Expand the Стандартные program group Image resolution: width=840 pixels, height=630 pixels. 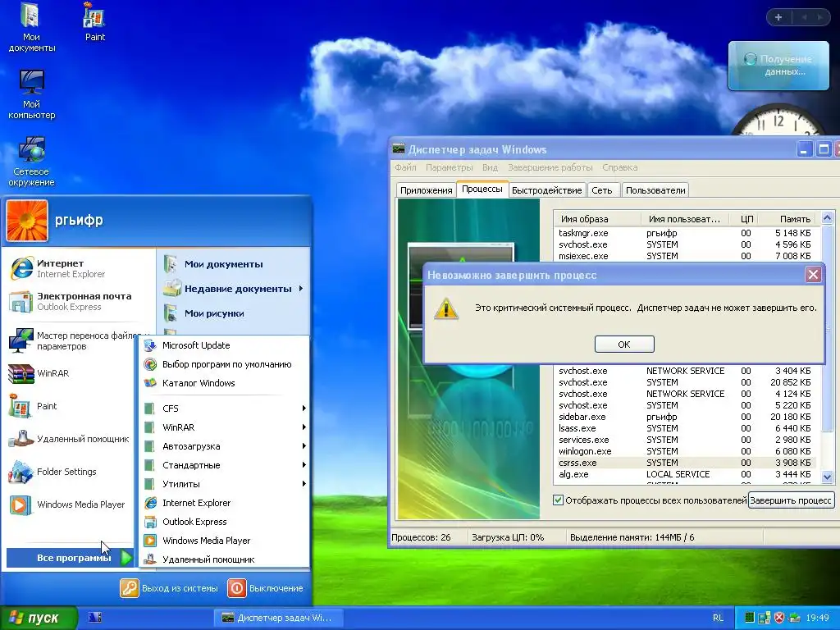[x=224, y=465]
